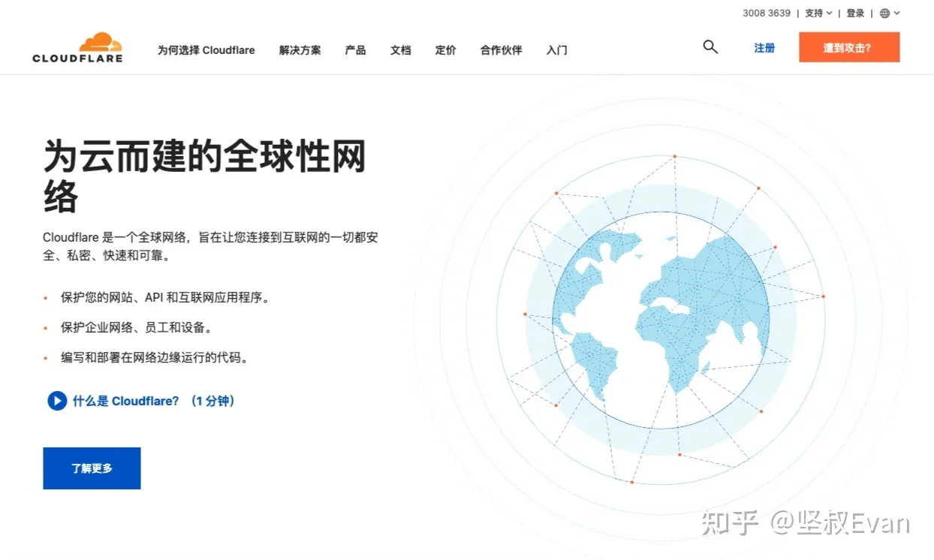Viewport: 934px width, 560px height.
Task: Click text 保护您的网站、API 和互联网应用程序
Action: pos(164,298)
